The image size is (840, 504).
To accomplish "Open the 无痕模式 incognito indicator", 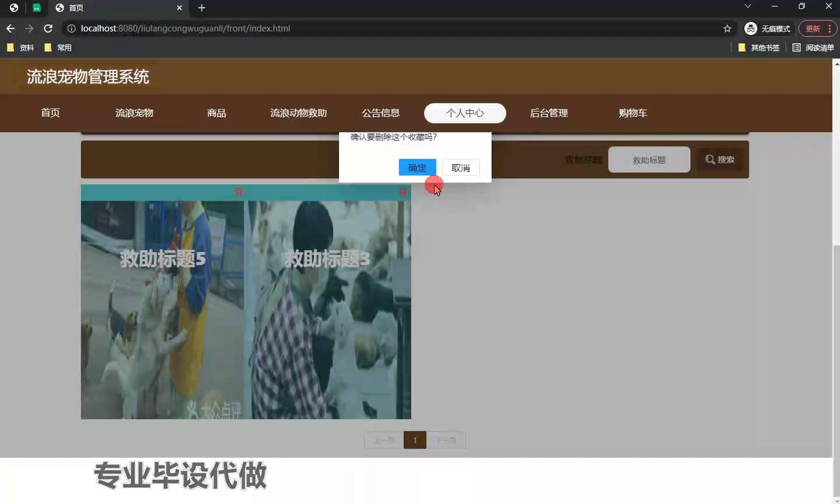I will pos(768,29).
